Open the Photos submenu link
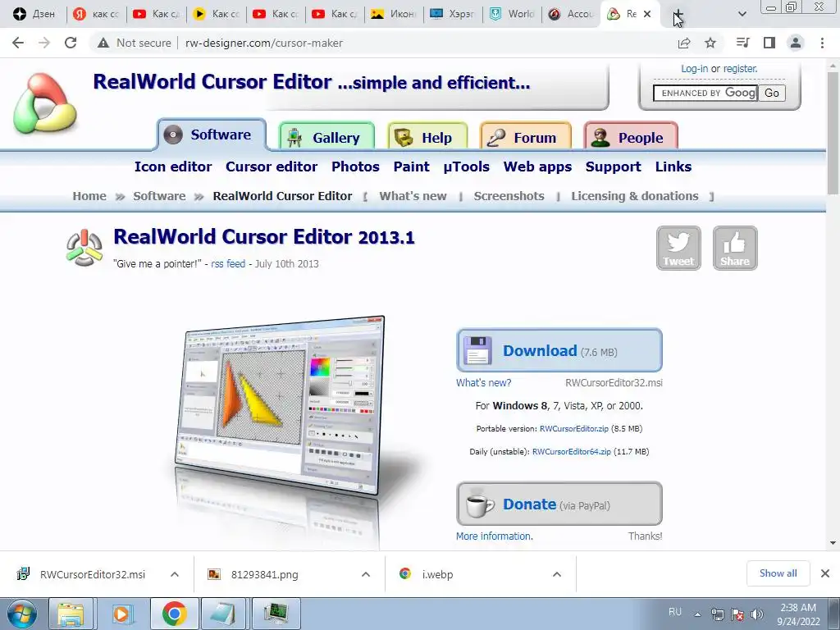Viewport: 840px width, 630px height. [355, 167]
